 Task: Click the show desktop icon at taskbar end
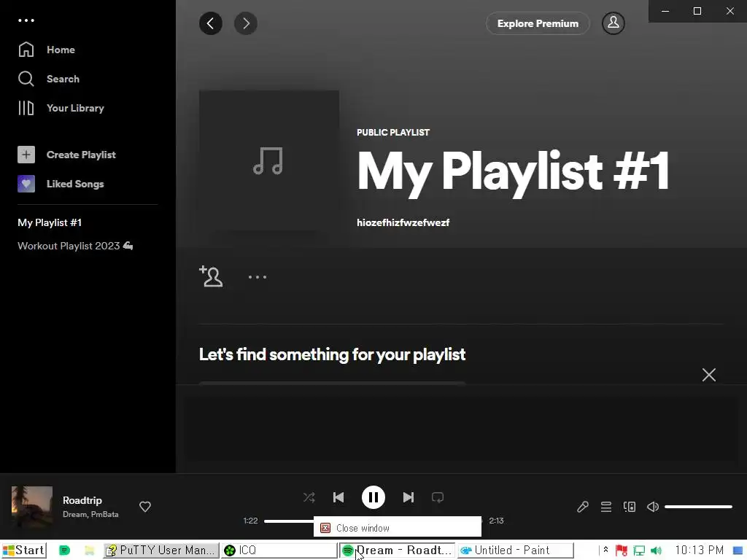pyautogui.click(x=738, y=551)
